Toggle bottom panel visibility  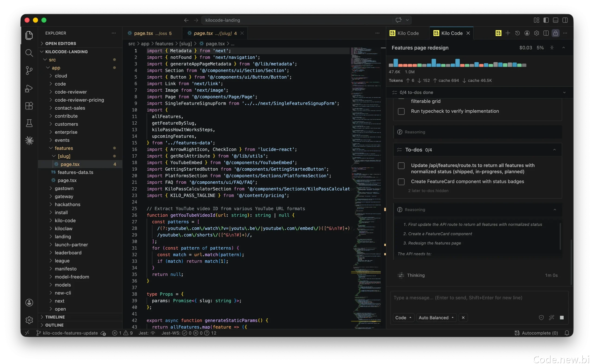pos(555,20)
